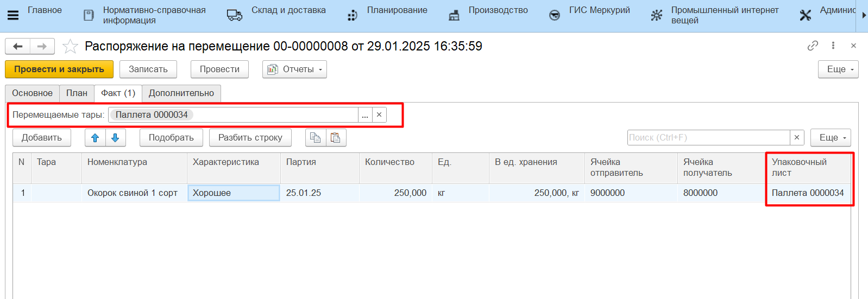Screen dimensions: 868x299
Task: Move row down with blue arrow
Action: coord(115,138)
